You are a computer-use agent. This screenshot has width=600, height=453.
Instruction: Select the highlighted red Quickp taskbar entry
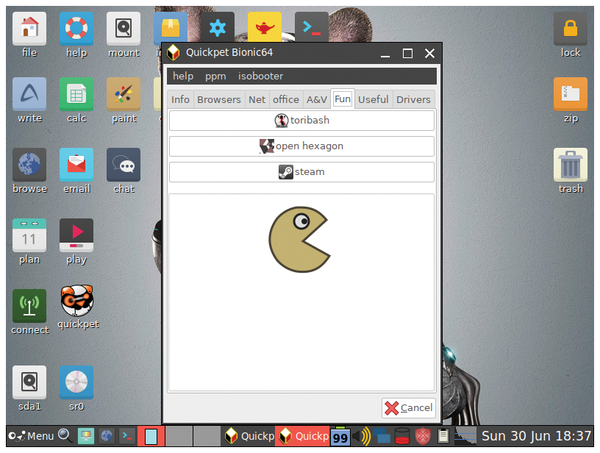click(x=303, y=436)
